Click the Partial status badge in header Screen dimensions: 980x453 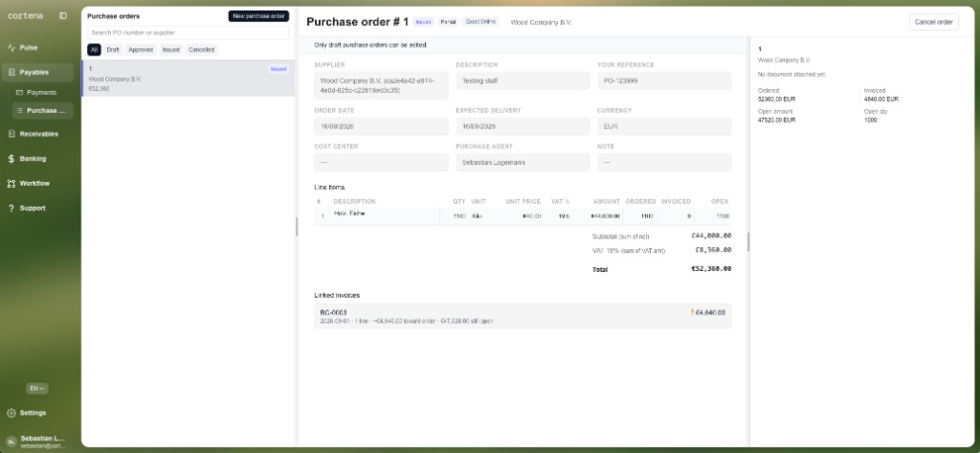(448, 22)
